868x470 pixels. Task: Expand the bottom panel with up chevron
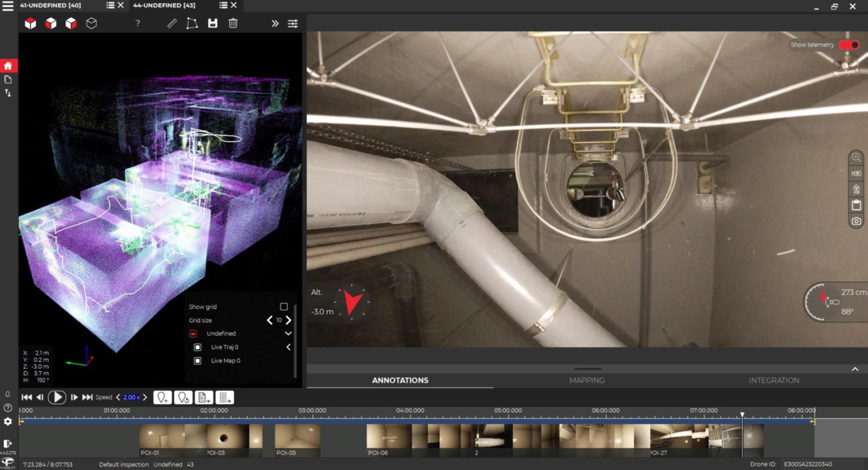[855, 369]
